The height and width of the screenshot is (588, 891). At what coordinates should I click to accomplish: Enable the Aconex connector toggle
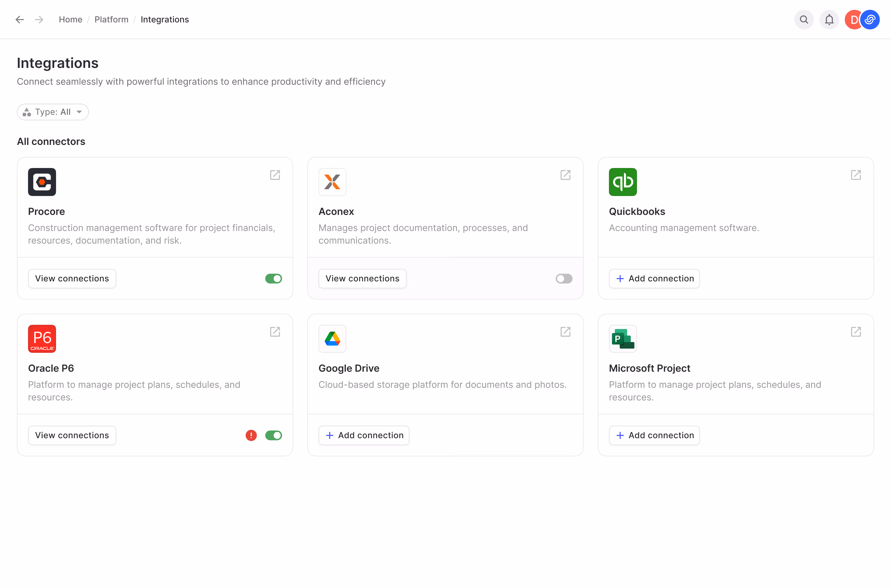(564, 279)
